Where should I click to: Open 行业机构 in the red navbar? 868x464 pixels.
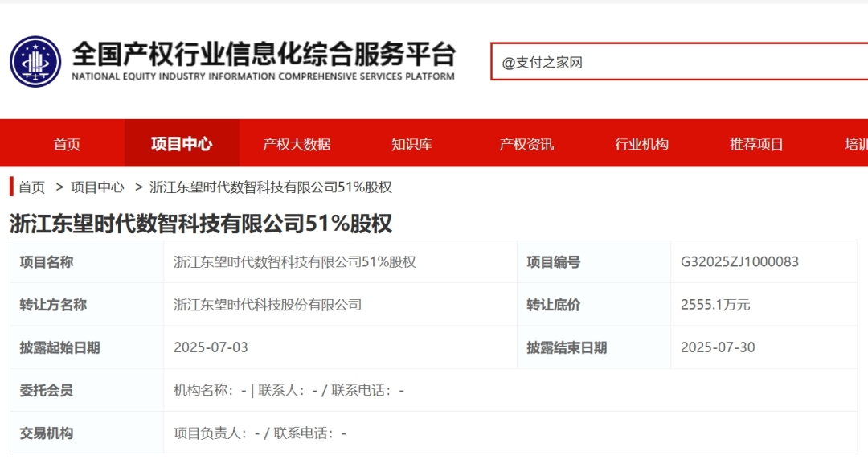[x=641, y=144]
